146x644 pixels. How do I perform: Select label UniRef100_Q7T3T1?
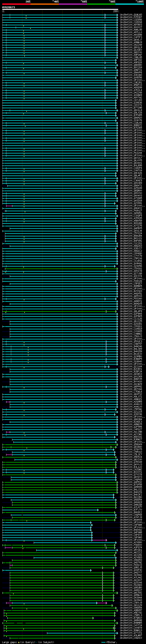coord(131,633)
